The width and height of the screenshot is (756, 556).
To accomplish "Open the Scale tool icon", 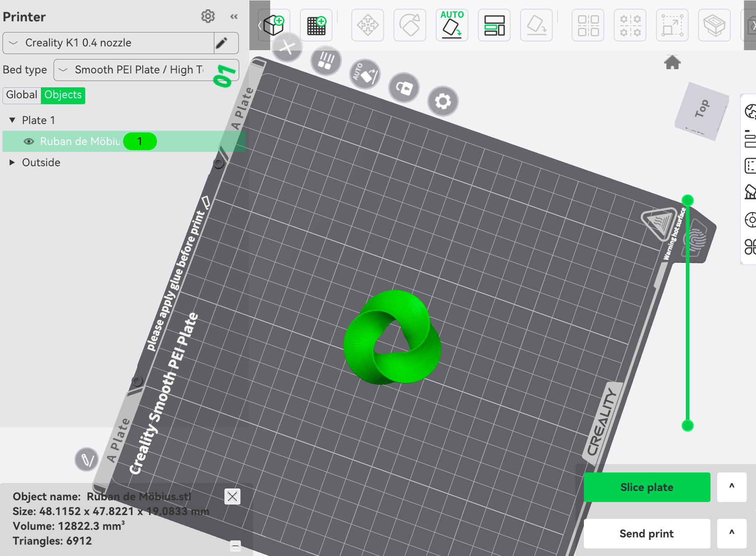I will [672, 25].
